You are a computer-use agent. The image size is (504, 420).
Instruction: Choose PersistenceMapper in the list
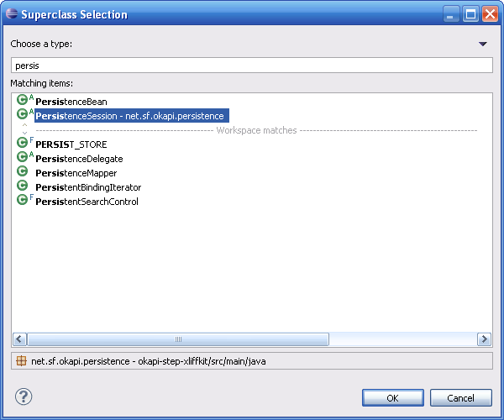(x=76, y=173)
